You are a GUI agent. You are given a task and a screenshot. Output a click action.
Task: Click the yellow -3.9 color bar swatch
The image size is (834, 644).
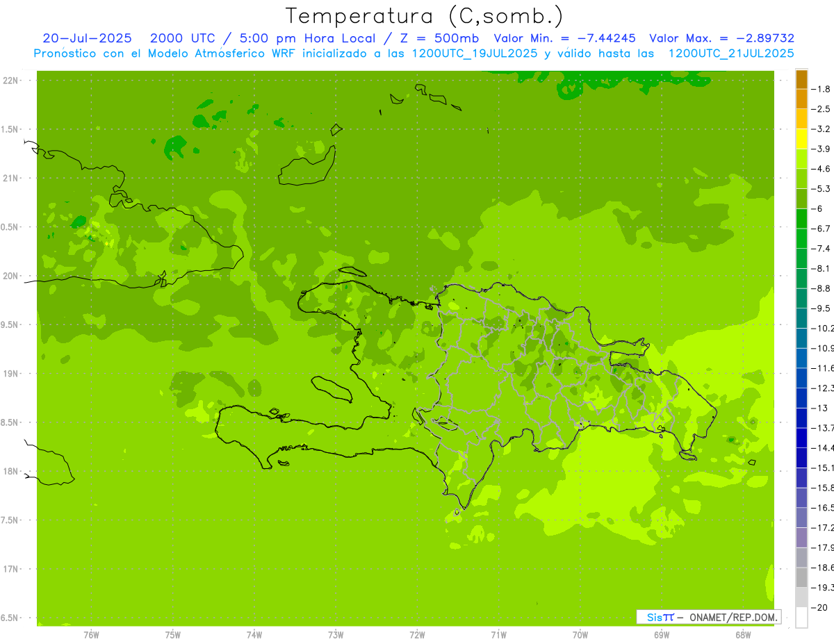(x=801, y=139)
